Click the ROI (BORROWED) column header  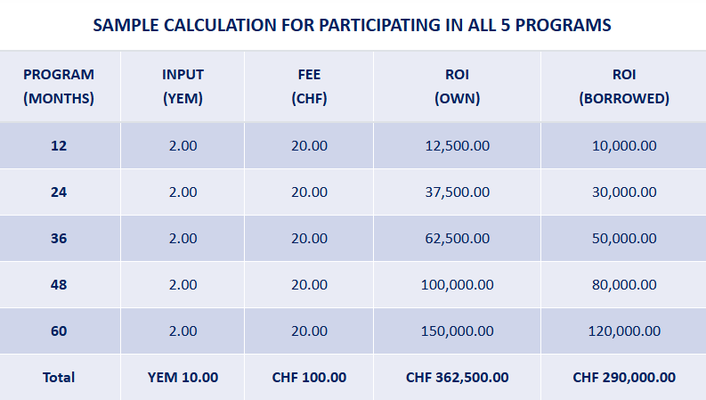[x=624, y=86]
